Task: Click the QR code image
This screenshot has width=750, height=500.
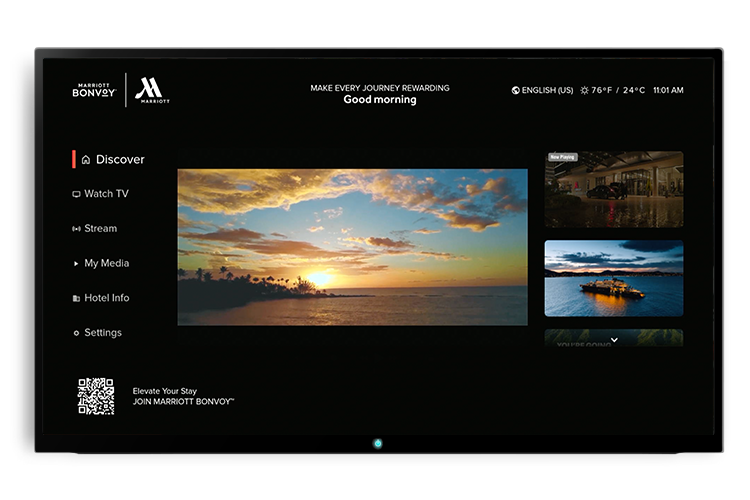Action: (96, 396)
